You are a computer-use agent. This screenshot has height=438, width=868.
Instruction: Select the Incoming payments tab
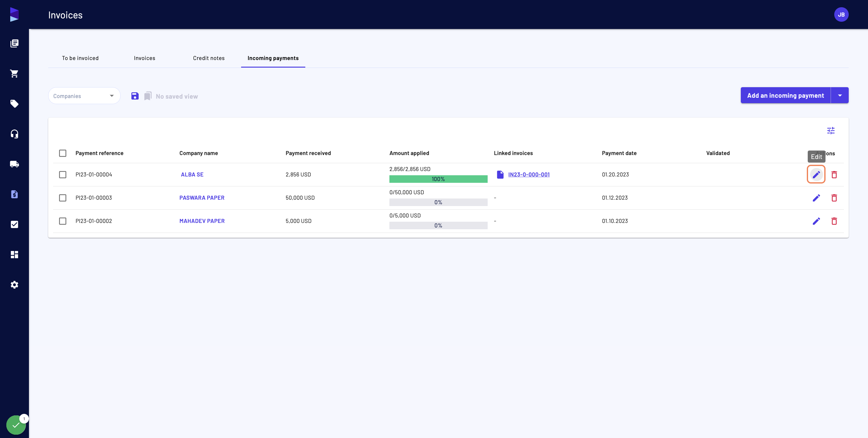point(273,58)
